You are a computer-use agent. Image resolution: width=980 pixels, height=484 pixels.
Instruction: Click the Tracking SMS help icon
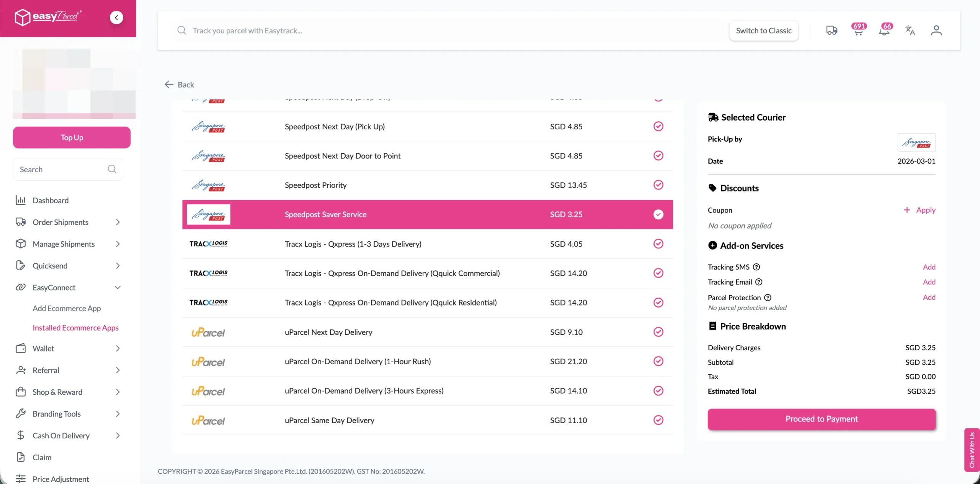[x=756, y=267]
